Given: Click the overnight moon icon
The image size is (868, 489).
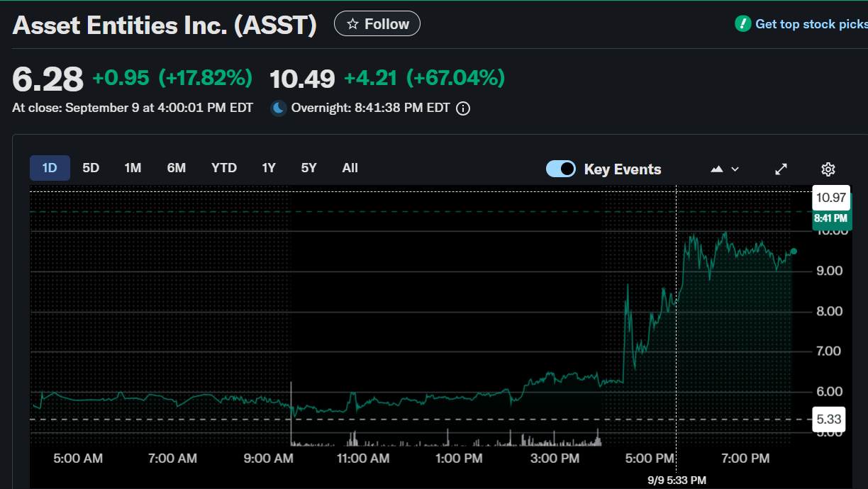Looking at the screenshot, I should tap(279, 108).
